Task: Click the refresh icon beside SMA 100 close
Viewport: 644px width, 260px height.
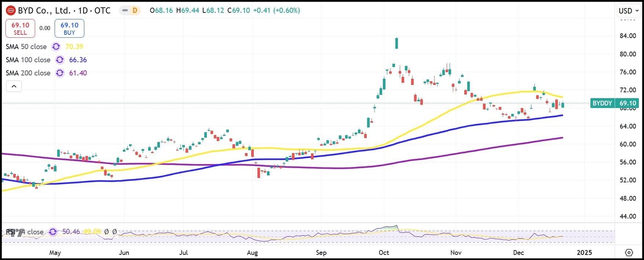Action: pyautogui.click(x=60, y=60)
